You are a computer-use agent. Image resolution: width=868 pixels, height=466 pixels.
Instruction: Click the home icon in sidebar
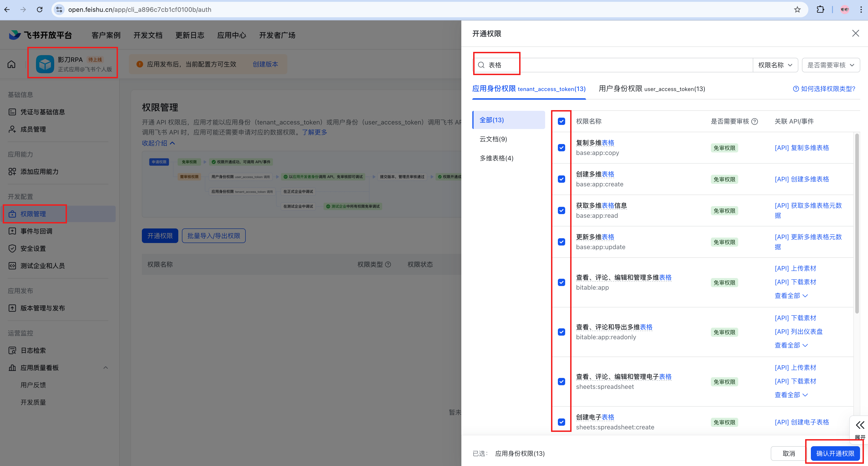[x=11, y=64]
